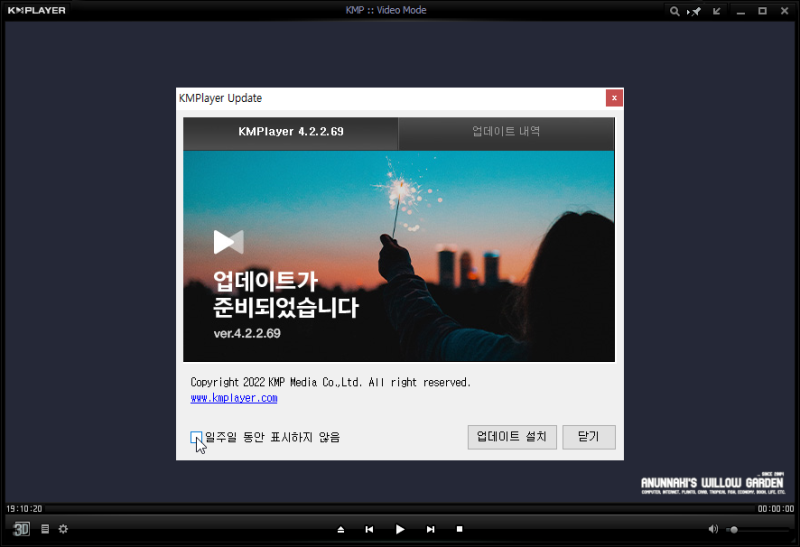Click the update banner image
The height and width of the screenshot is (547, 800).
click(x=399, y=256)
